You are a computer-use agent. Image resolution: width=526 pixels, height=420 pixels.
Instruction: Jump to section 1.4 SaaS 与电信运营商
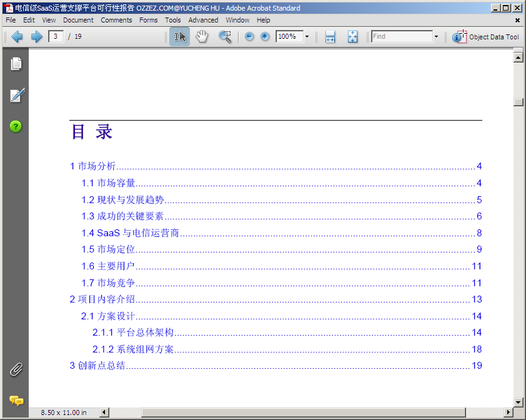click(131, 233)
